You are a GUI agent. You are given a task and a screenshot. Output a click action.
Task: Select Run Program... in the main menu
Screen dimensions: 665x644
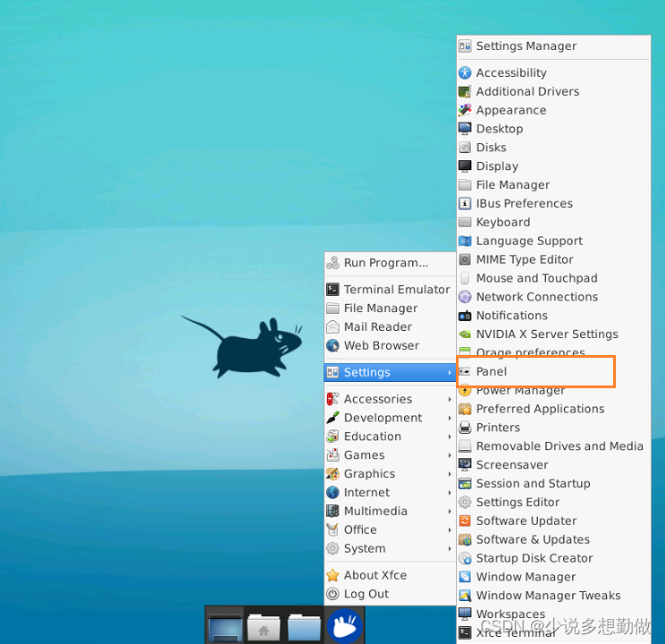click(x=390, y=263)
